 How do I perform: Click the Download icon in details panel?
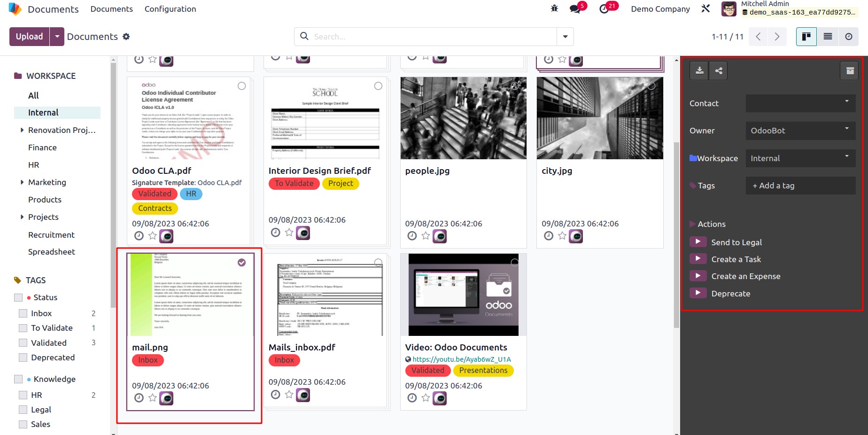699,71
